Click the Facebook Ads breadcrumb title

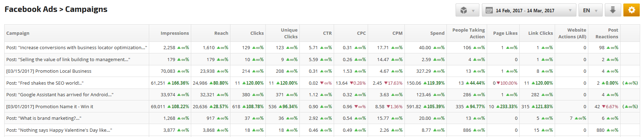point(31,9)
